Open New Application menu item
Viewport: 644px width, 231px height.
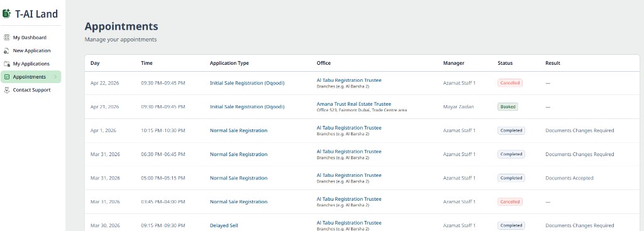point(31,50)
